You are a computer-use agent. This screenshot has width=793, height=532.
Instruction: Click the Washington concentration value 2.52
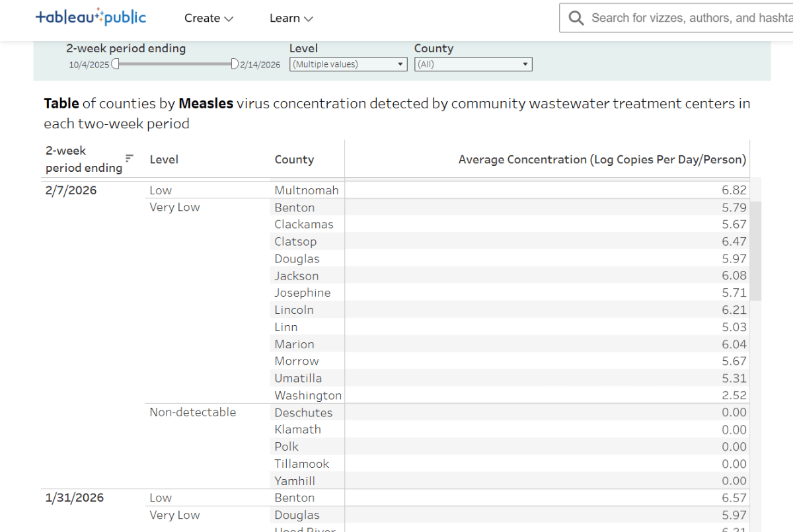click(x=734, y=395)
